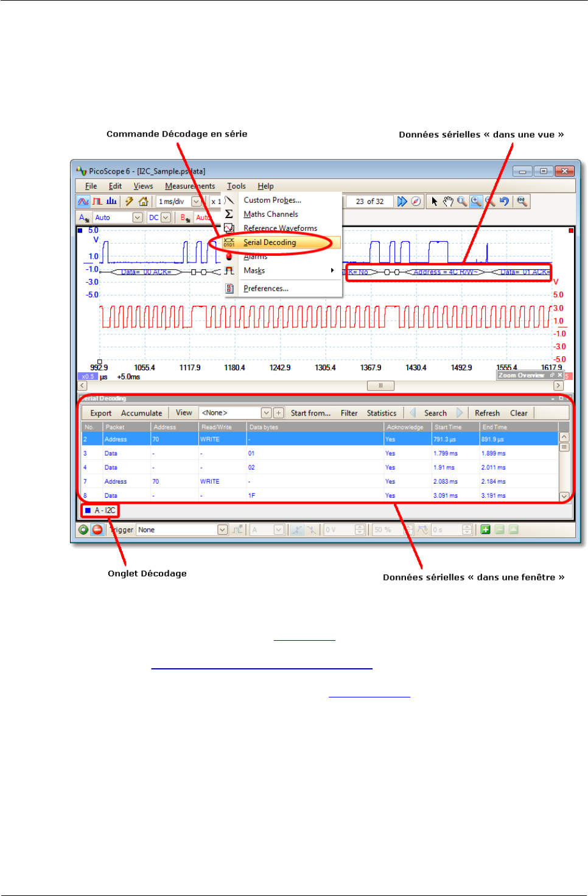Select the hand scroll tool

tap(448, 202)
